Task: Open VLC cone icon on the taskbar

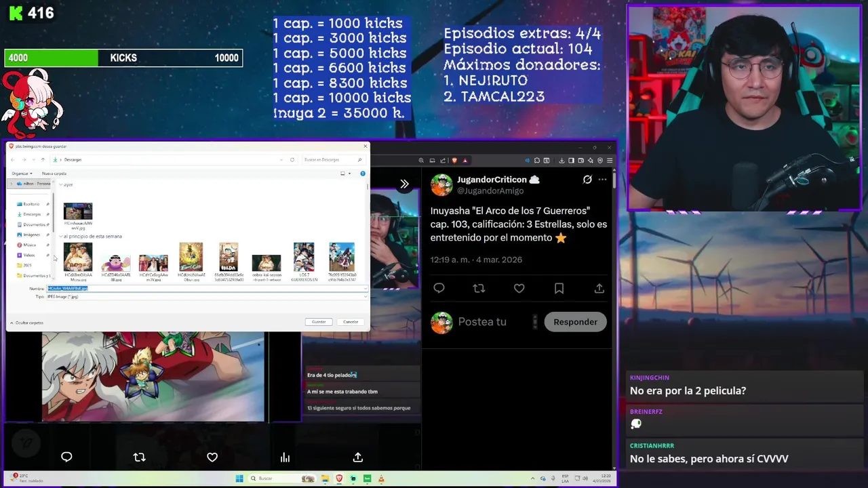Action: point(381,479)
